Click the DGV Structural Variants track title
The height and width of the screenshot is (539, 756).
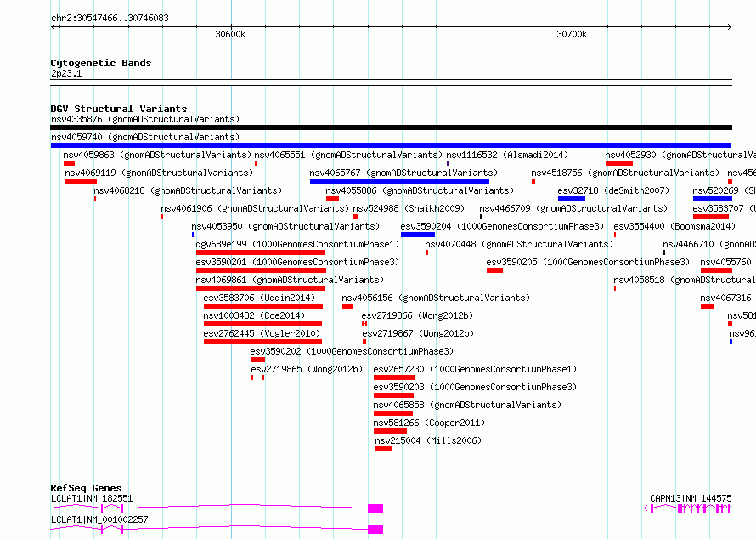(x=119, y=109)
